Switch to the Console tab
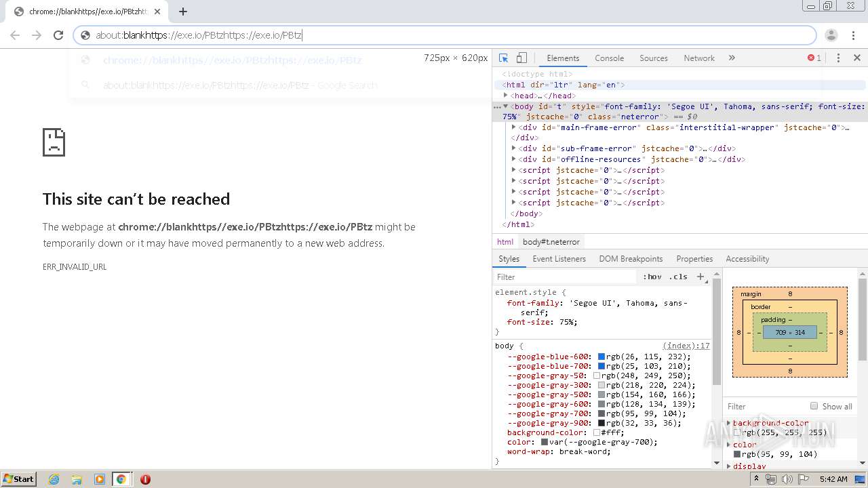This screenshot has height=488, width=868. 609,58
